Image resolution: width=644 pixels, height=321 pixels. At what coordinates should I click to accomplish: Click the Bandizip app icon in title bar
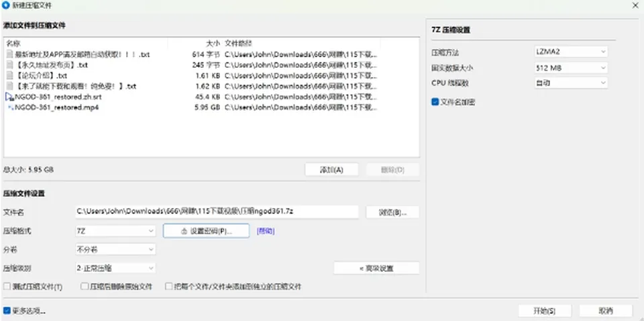pyautogui.click(x=6, y=5)
